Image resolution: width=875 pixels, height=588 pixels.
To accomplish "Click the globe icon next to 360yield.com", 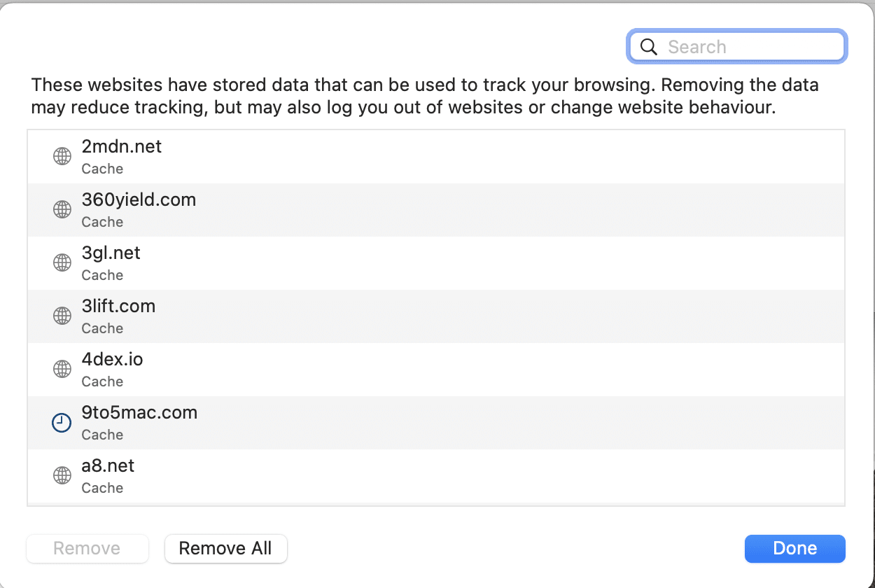I will click(x=62, y=209).
